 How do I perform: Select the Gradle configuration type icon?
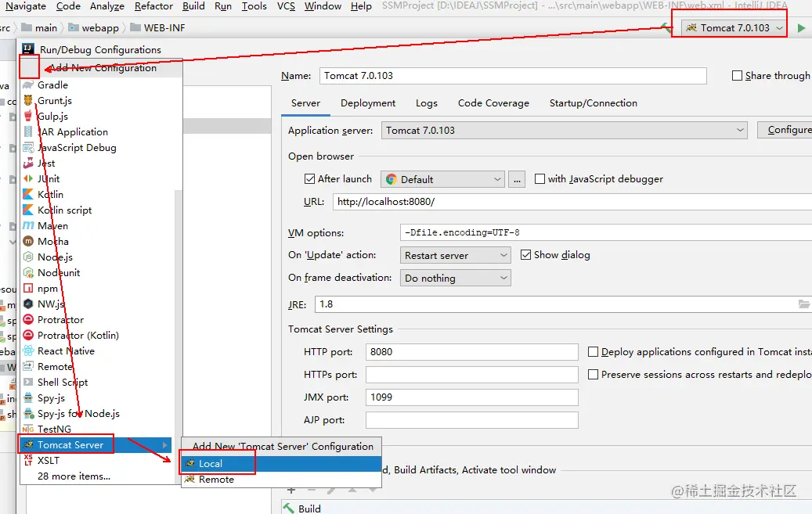tap(28, 85)
